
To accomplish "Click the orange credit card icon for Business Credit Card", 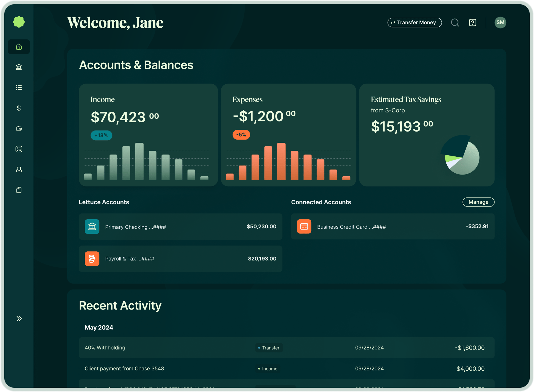I will coord(304,227).
